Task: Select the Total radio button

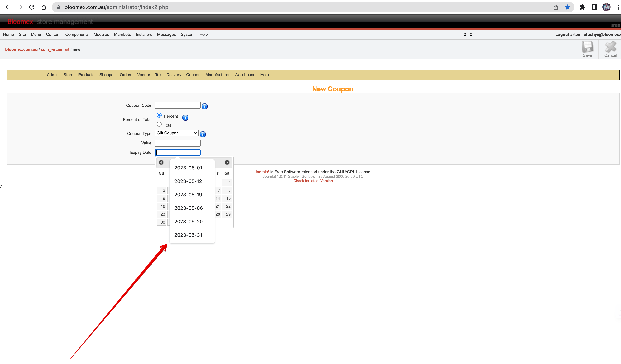Action: [159, 124]
